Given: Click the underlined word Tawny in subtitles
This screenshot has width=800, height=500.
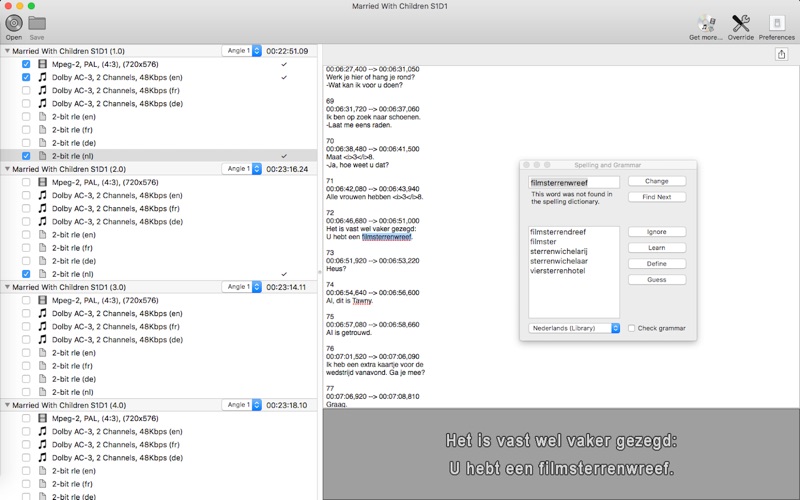Looking at the screenshot, I should tap(362, 301).
